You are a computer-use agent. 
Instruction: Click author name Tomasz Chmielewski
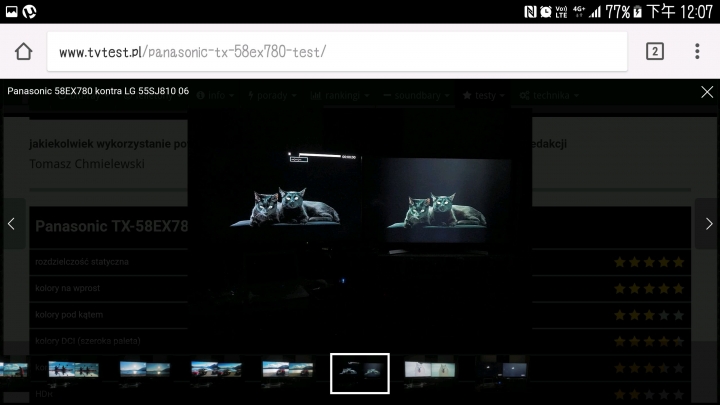(x=87, y=164)
